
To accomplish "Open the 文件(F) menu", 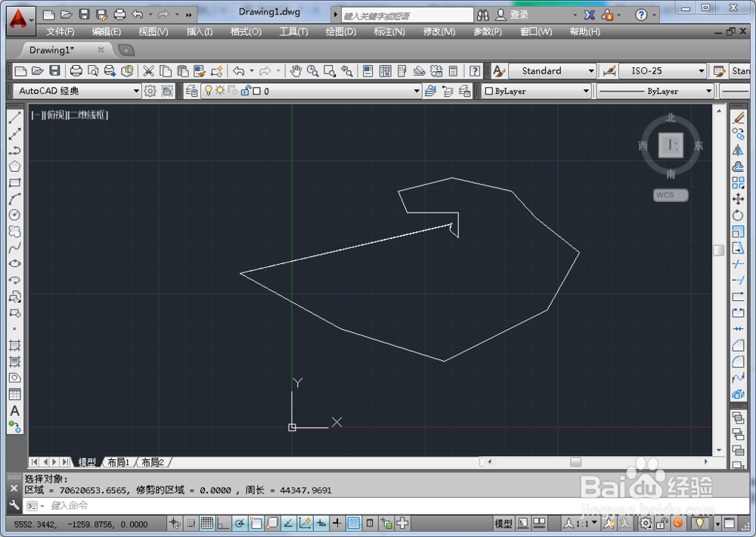I will coord(60,32).
